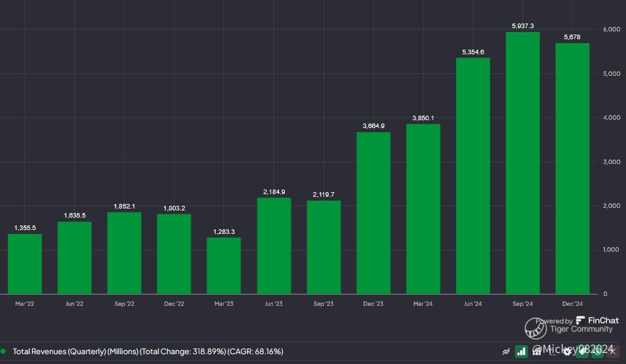Click the Dec '22 x-axis label
Screen dimensions: 626x364
pos(174,304)
